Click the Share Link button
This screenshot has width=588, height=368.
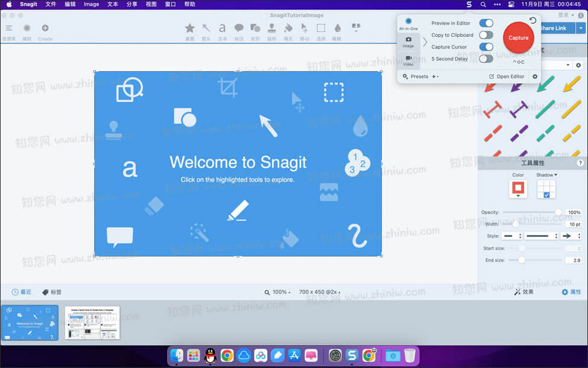pyautogui.click(x=557, y=28)
